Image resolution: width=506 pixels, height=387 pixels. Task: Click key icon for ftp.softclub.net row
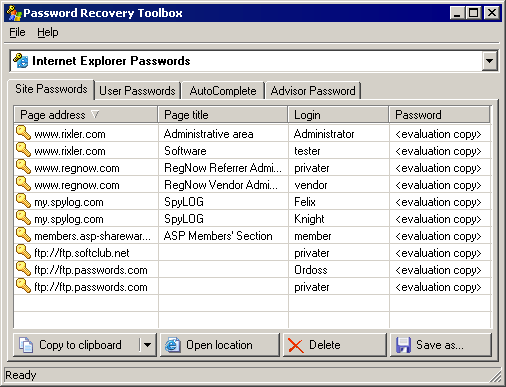(23, 252)
